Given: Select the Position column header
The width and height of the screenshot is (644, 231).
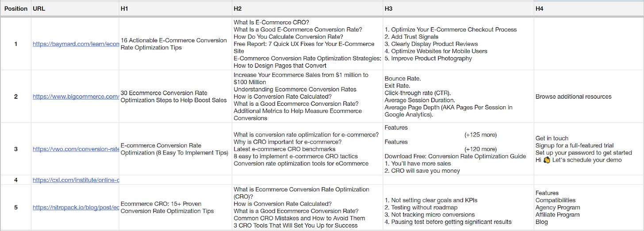Looking at the screenshot, I should click(15, 8).
